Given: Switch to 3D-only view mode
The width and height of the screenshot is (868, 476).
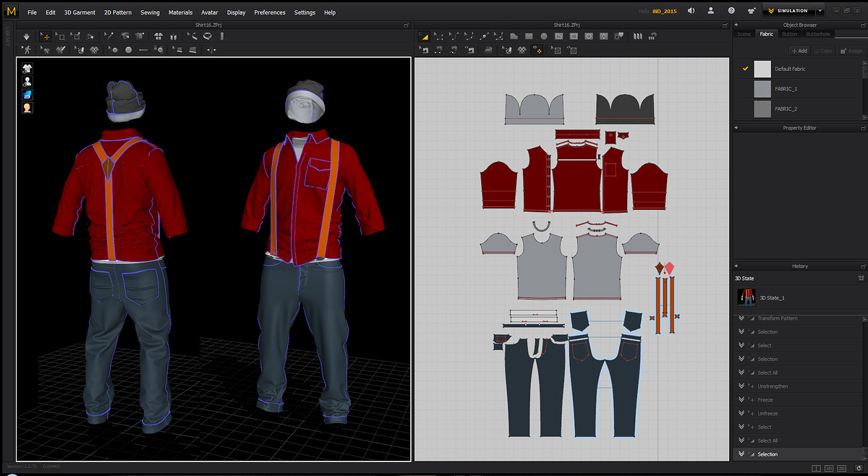Looking at the screenshot, I should (x=830, y=469).
